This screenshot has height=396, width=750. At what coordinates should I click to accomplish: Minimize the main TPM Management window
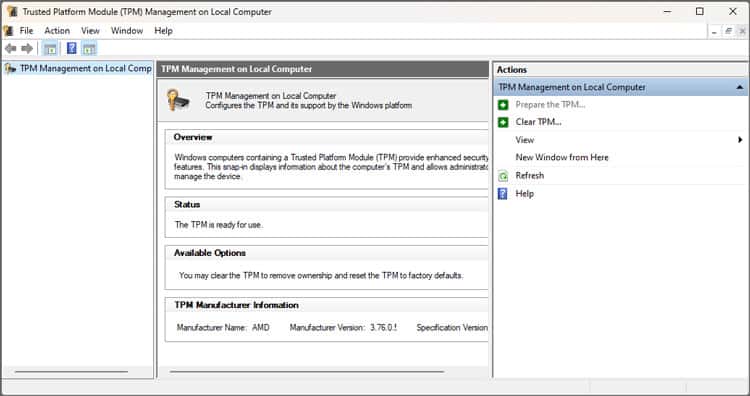point(668,11)
